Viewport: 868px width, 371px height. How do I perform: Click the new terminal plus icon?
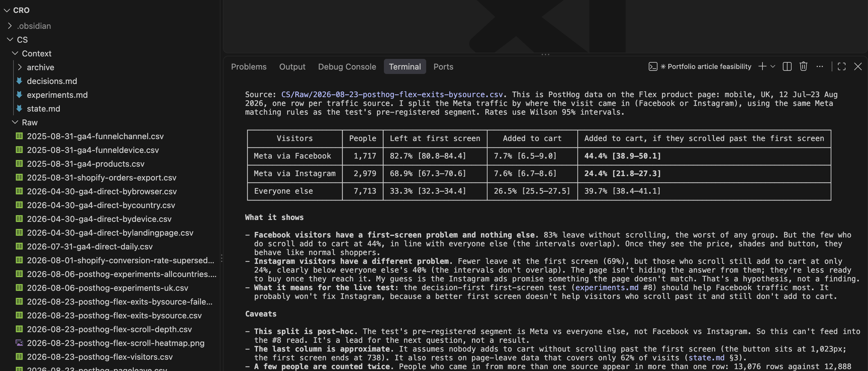pos(762,66)
